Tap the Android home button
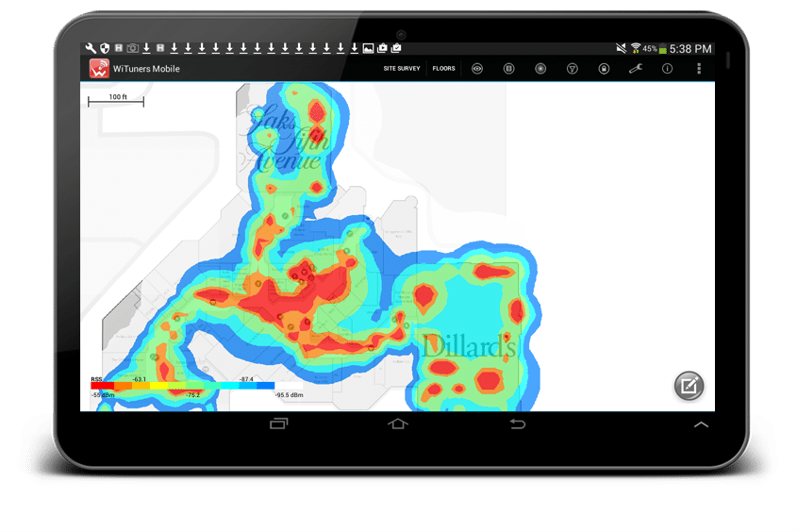 coord(398,424)
